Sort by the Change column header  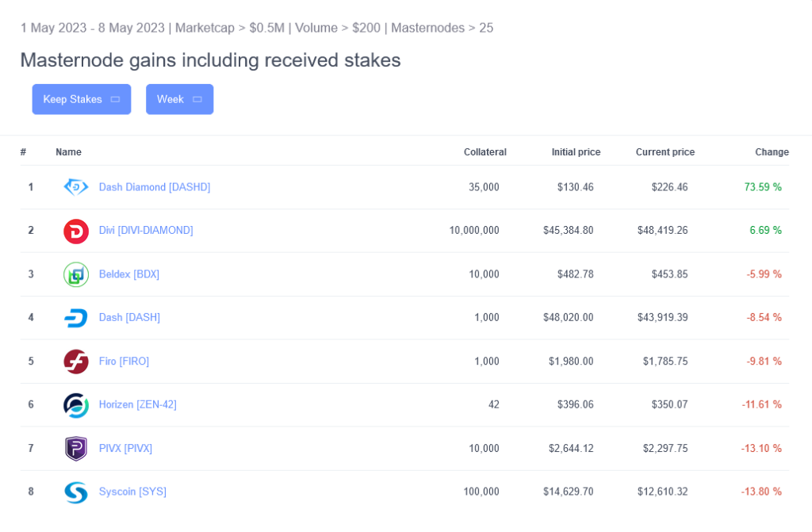click(772, 151)
